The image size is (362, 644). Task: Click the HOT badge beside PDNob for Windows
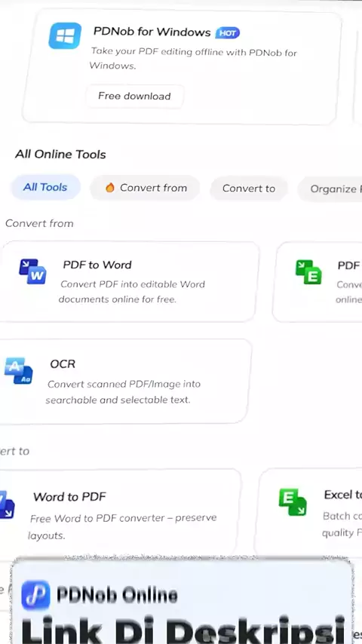pyautogui.click(x=228, y=33)
